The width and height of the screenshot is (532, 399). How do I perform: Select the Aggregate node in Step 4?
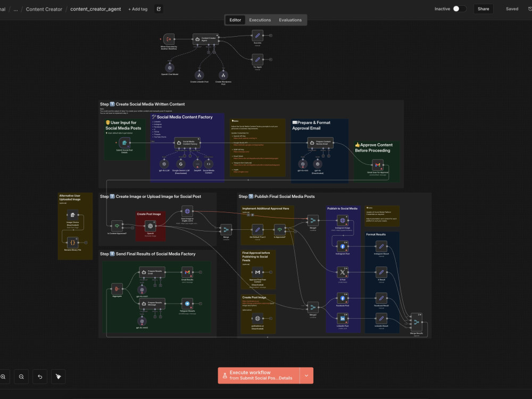tap(117, 289)
